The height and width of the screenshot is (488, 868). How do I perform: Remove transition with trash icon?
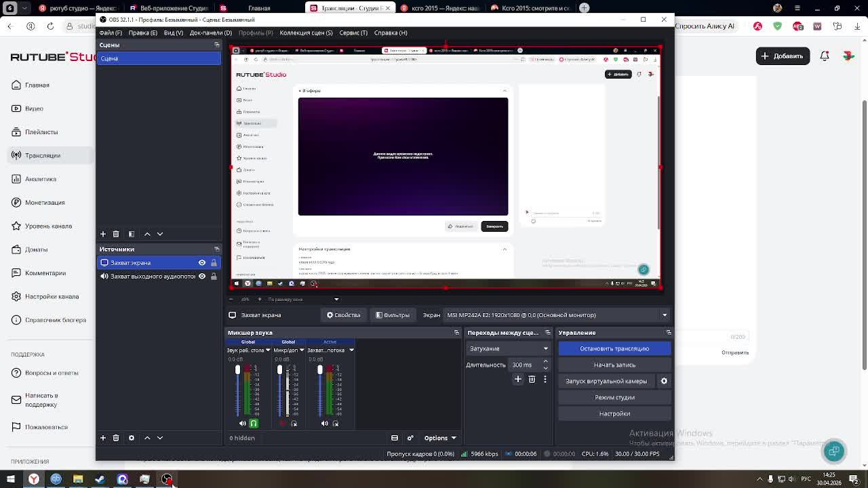click(x=532, y=380)
